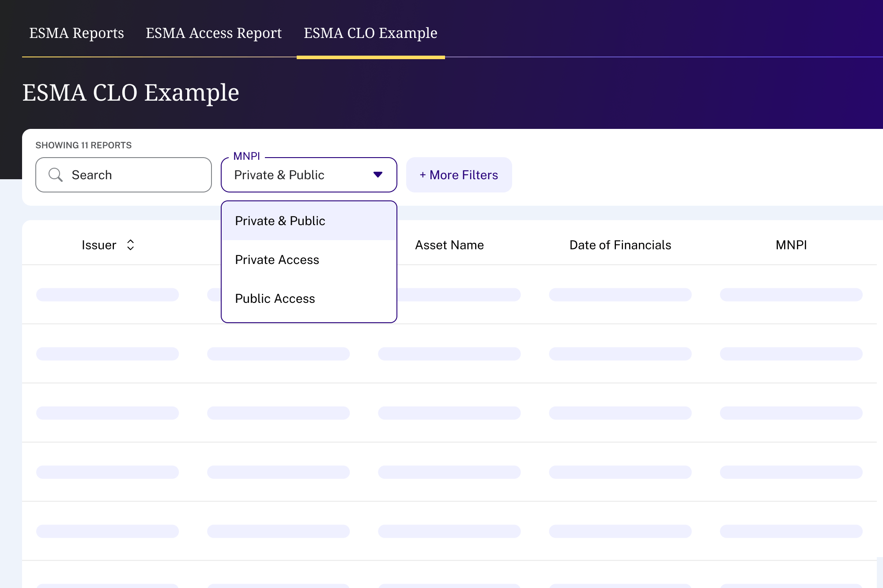The image size is (883, 588).
Task: Click the Search input field
Action: (132, 175)
